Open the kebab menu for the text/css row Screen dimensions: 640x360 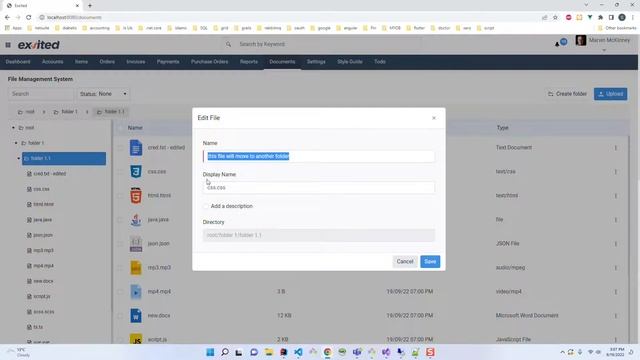(x=616, y=172)
